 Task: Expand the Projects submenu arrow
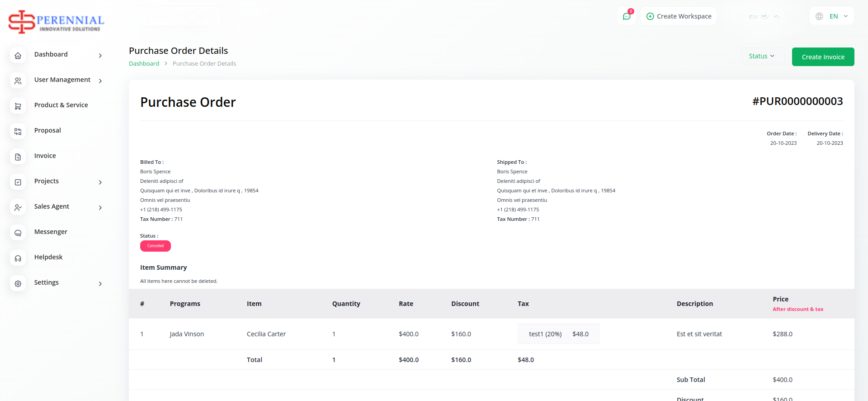pyautogui.click(x=100, y=182)
